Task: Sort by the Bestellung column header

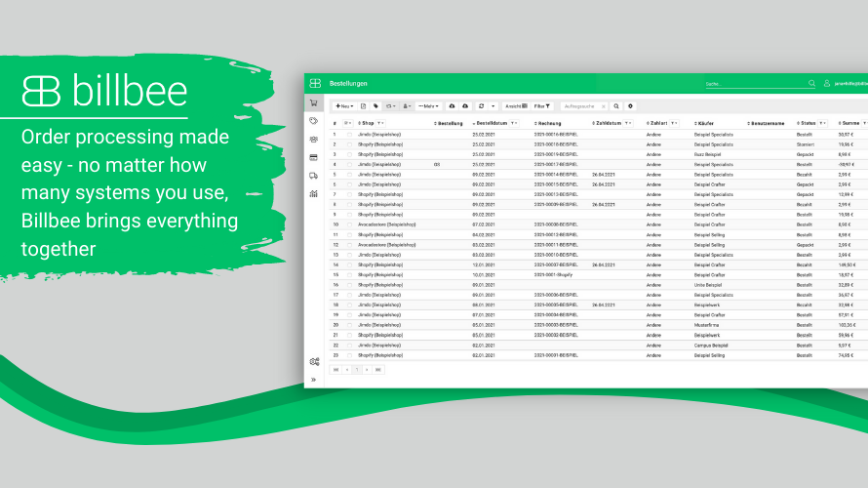Action: point(448,123)
